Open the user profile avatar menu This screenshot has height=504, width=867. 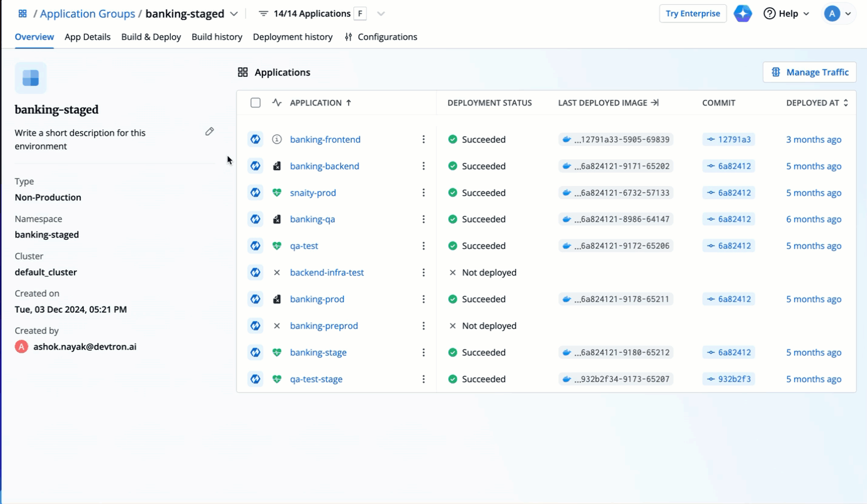[x=839, y=13]
